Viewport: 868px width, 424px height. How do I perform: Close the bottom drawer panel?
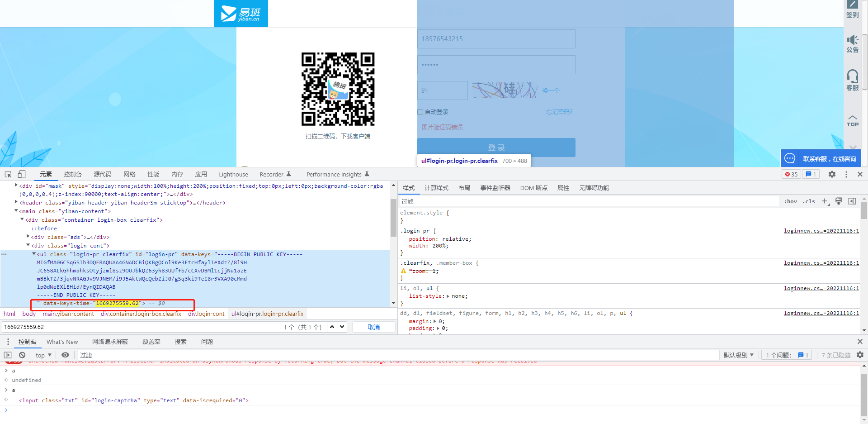(x=860, y=342)
